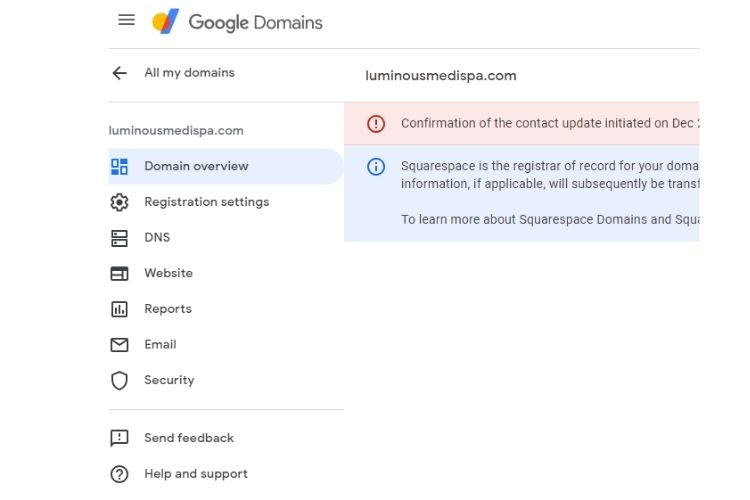Click the back arrow icon
This screenshot has width=750, height=500.
pyautogui.click(x=120, y=73)
